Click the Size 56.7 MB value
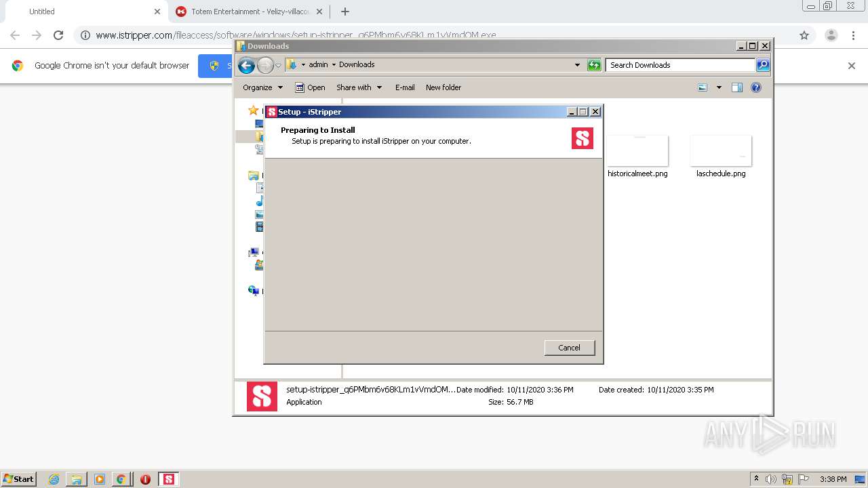This screenshot has height=488, width=868. click(520, 402)
